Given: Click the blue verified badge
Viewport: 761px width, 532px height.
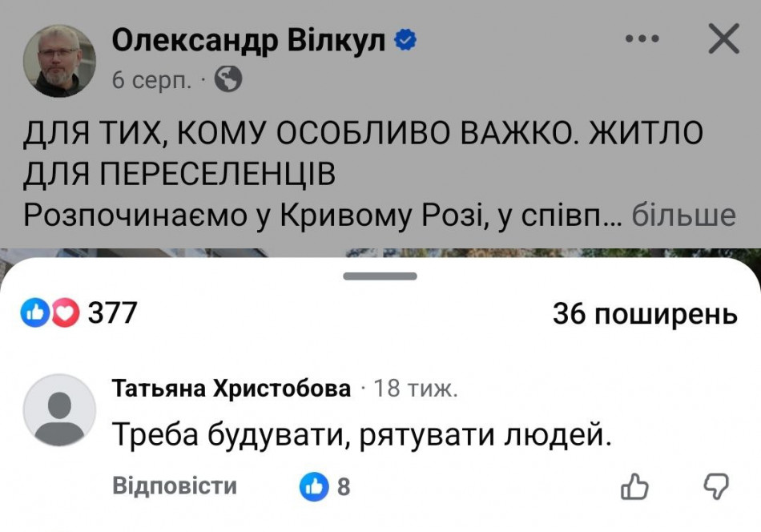Looking at the screenshot, I should coord(407,39).
